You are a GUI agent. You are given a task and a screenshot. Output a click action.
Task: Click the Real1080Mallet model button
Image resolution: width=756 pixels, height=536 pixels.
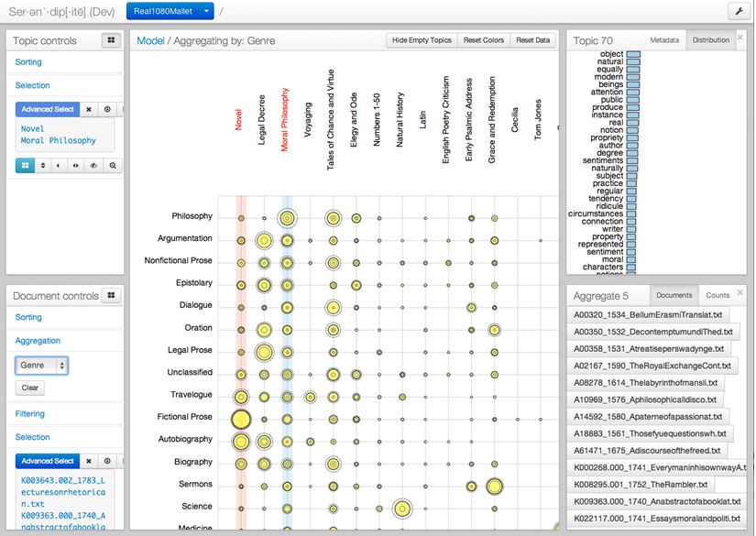(x=163, y=11)
